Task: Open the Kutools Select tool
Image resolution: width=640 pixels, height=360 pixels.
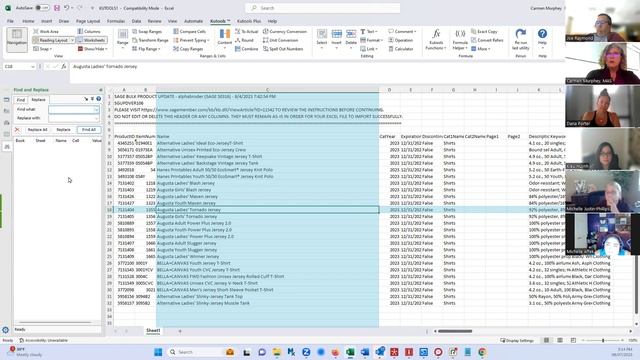Action: point(322,39)
